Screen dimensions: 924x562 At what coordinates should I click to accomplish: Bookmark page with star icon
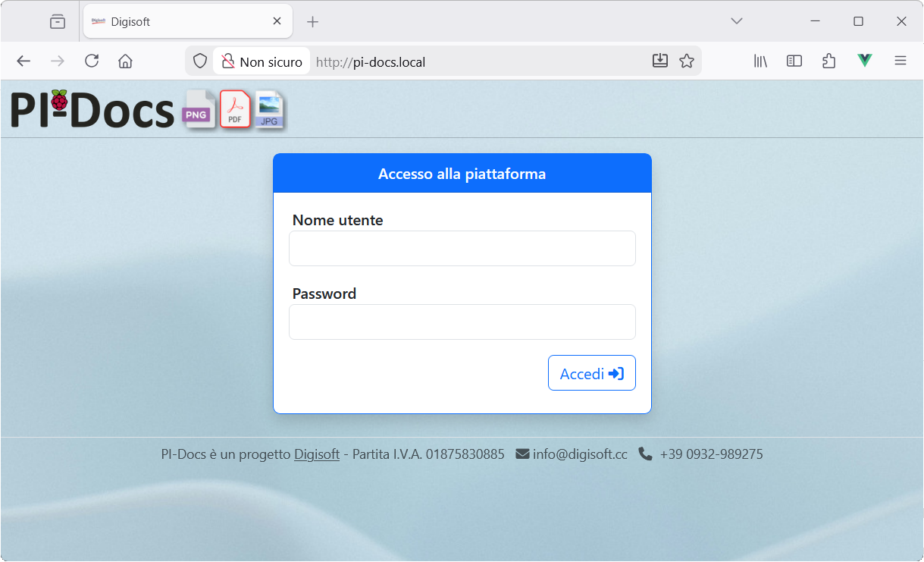(x=687, y=61)
